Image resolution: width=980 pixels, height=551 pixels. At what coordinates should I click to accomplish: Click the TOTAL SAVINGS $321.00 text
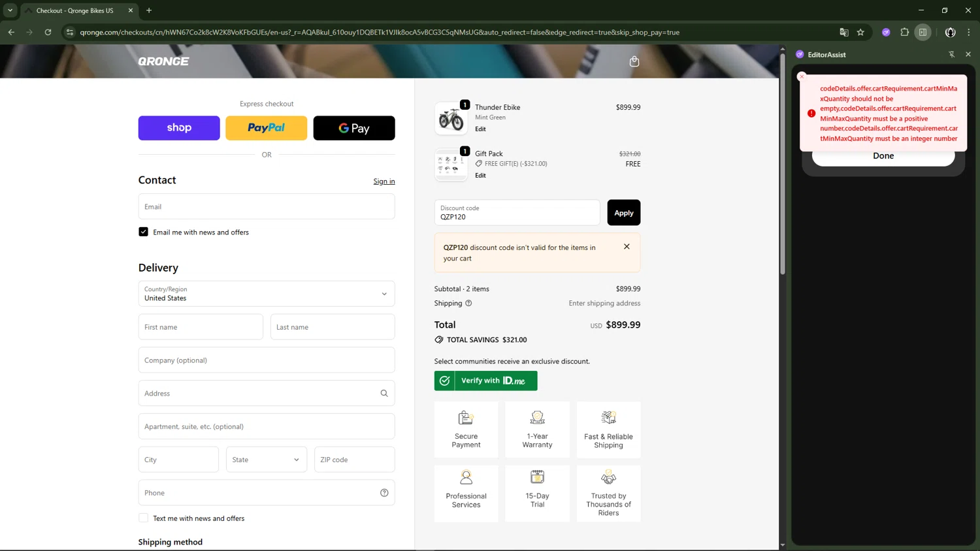tap(487, 339)
